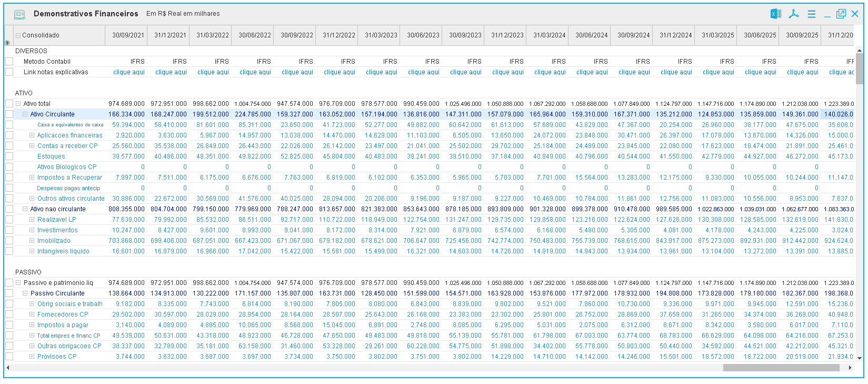Click the horizontal scrollbar left arrow

click(8, 368)
